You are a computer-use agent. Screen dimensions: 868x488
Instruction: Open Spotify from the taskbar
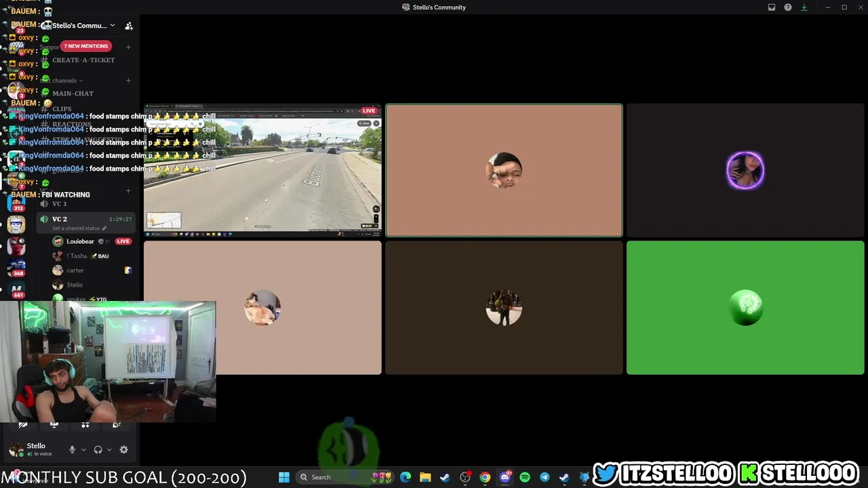[x=525, y=477]
